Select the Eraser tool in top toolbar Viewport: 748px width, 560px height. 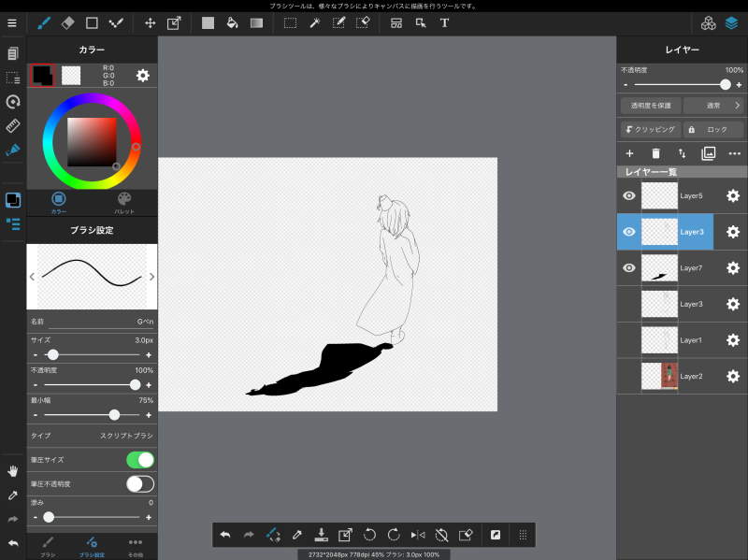click(x=67, y=22)
